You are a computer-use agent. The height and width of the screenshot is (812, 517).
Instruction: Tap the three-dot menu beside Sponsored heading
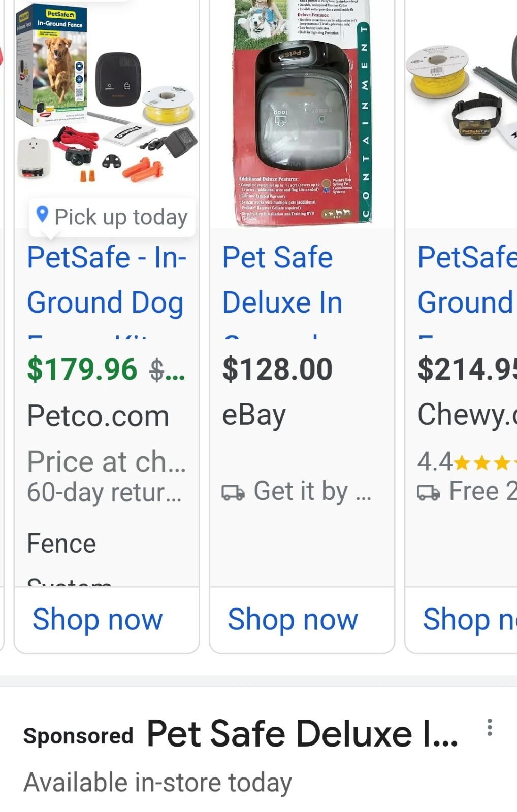tap(489, 727)
